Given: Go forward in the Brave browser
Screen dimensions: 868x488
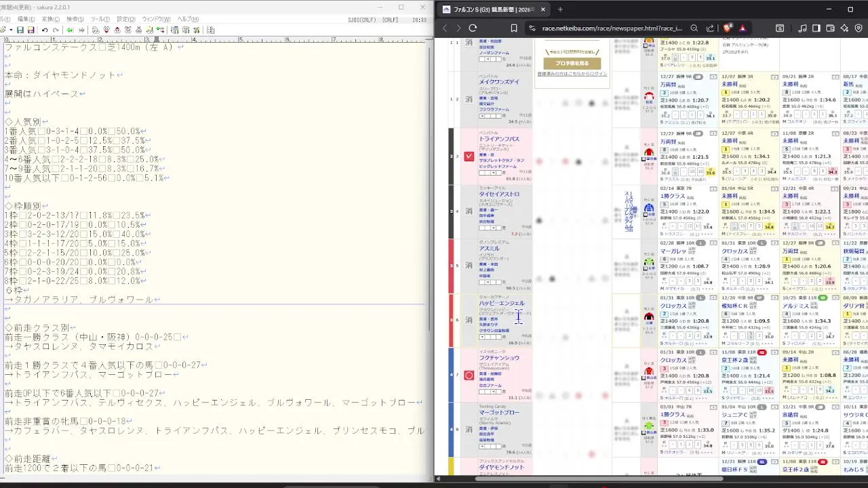Looking at the screenshot, I should (x=458, y=28).
